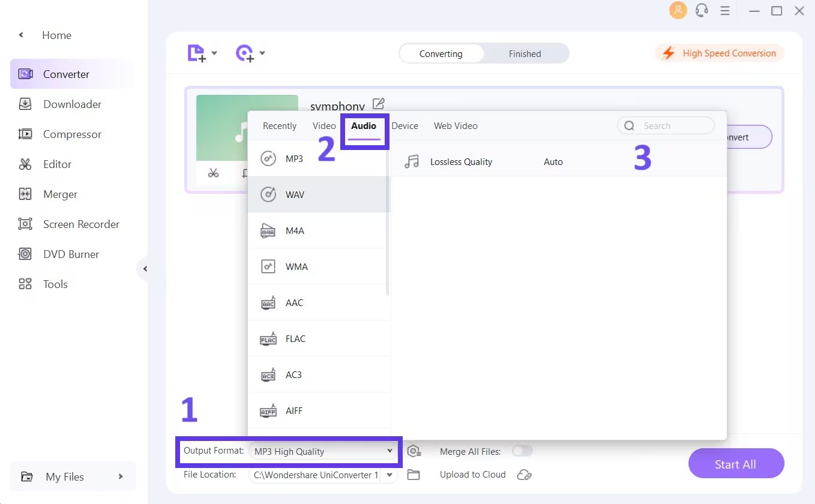815x504 pixels.
Task: Select the FLAC format
Action: pyautogui.click(x=319, y=338)
